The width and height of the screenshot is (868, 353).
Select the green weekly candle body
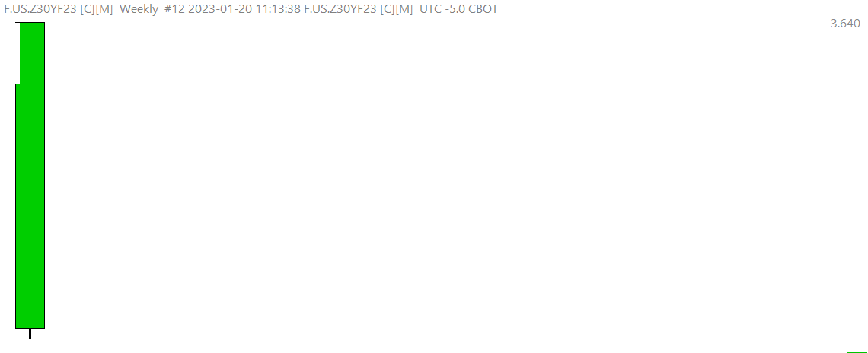pos(30,205)
